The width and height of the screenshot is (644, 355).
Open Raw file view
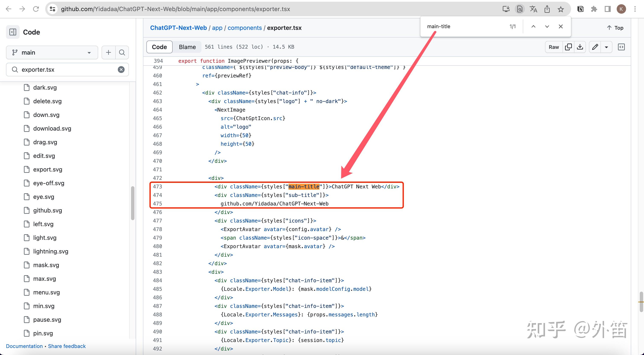tap(554, 47)
